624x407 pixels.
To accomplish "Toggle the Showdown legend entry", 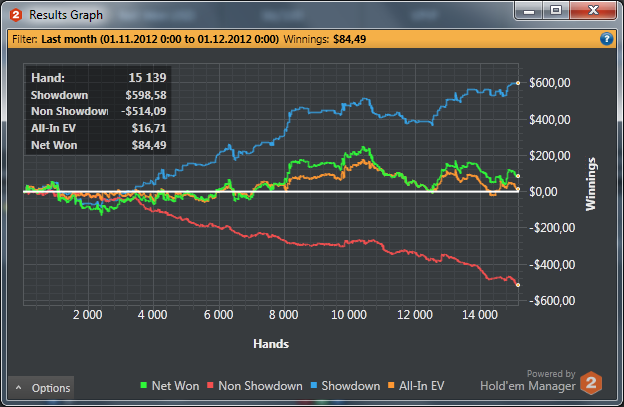I will coord(345,386).
